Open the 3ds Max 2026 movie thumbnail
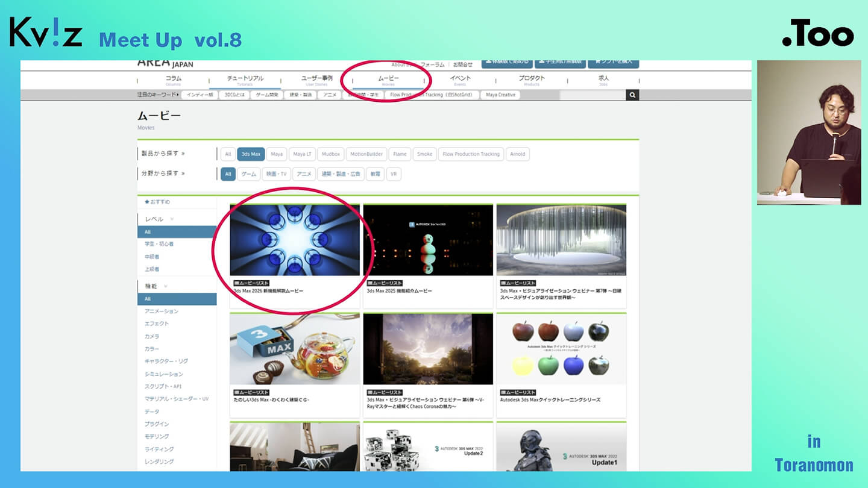868x488 pixels. 295,240
